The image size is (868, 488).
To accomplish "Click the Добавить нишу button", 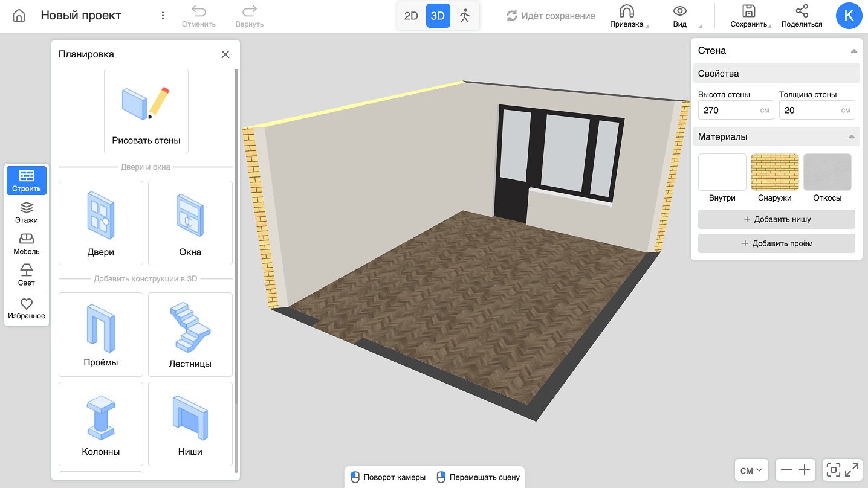I will (777, 219).
